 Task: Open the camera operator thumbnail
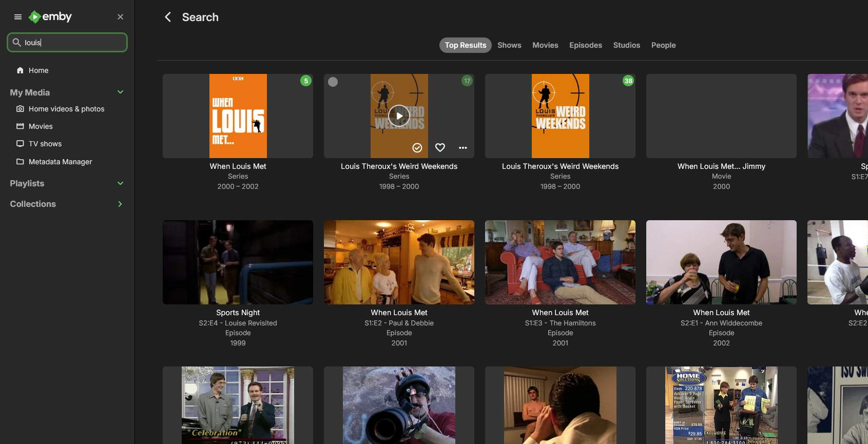[399, 405]
